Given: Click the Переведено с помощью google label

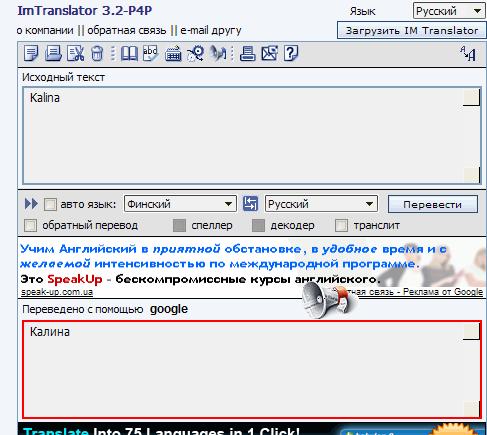Looking at the screenshot, I should pos(105,309).
